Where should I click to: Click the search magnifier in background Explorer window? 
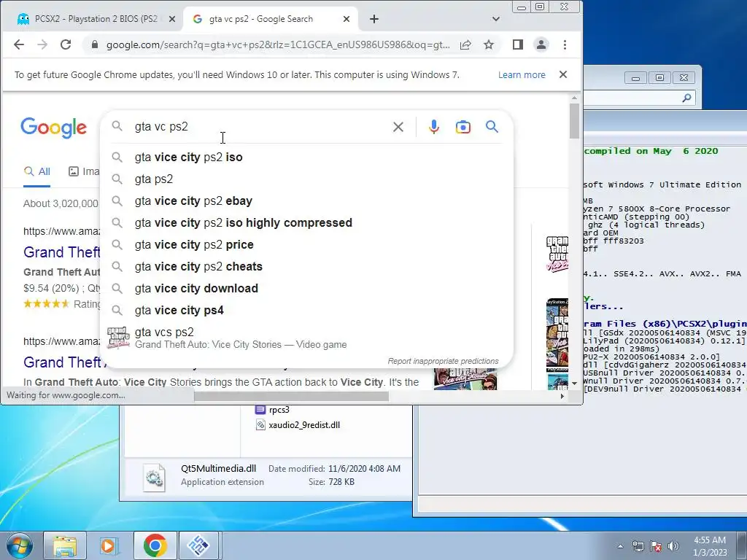click(686, 98)
